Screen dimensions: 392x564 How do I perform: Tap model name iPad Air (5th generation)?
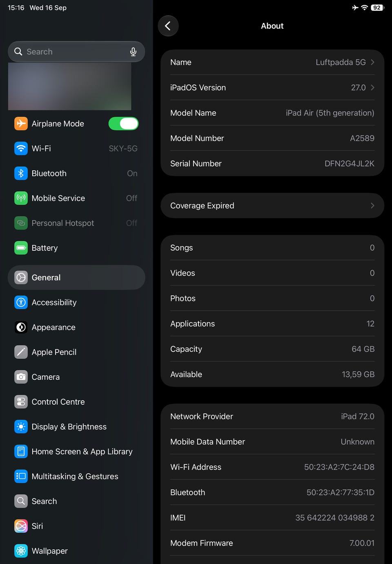(x=330, y=113)
